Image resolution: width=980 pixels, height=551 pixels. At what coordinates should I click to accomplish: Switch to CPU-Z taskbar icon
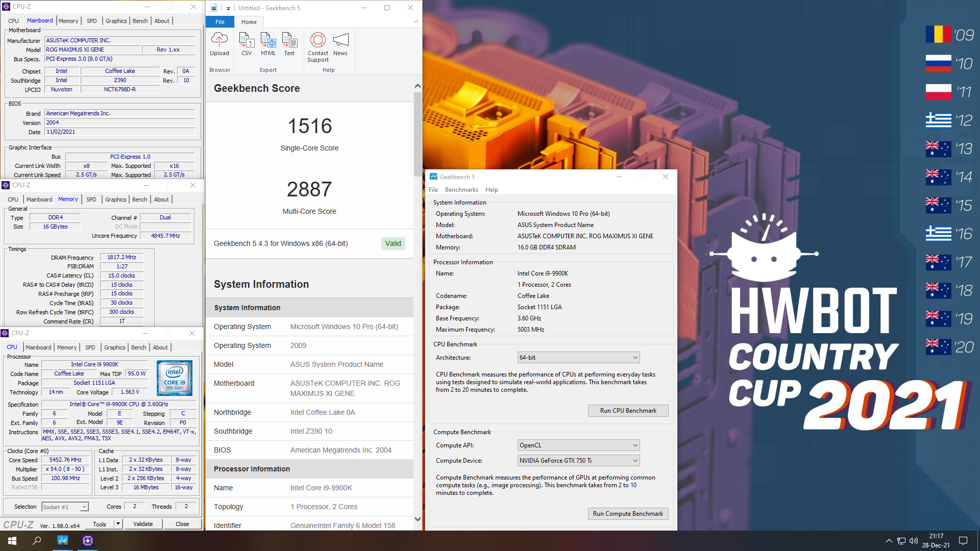[87, 540]
